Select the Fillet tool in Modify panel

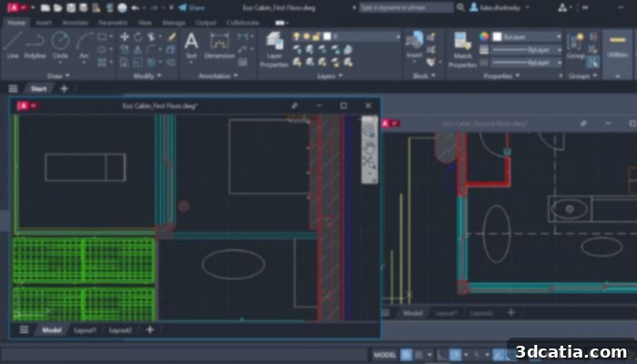(x=152, y=49)
